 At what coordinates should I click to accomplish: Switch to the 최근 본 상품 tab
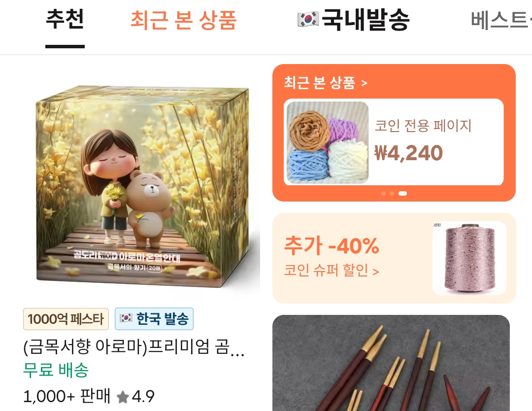tap(184, 20)
